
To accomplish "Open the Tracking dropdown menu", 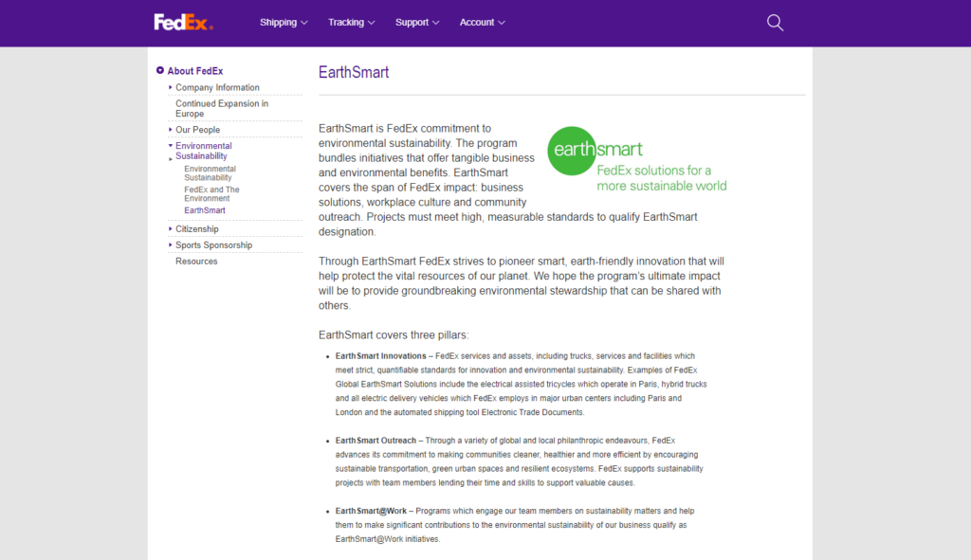I will (x=351, y=23).
